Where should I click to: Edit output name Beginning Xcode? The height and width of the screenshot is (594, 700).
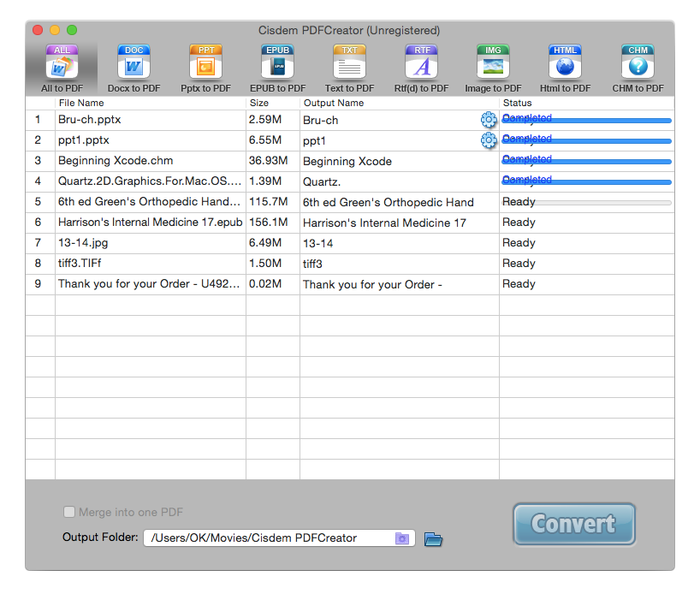[x=347, y=162]
